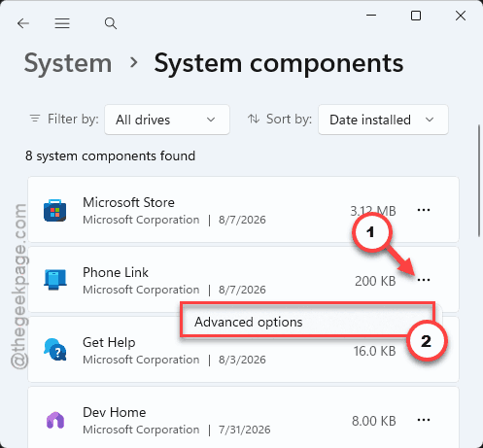Click the System components page title
Screen dimensions: 483x448
click(279, 63)
